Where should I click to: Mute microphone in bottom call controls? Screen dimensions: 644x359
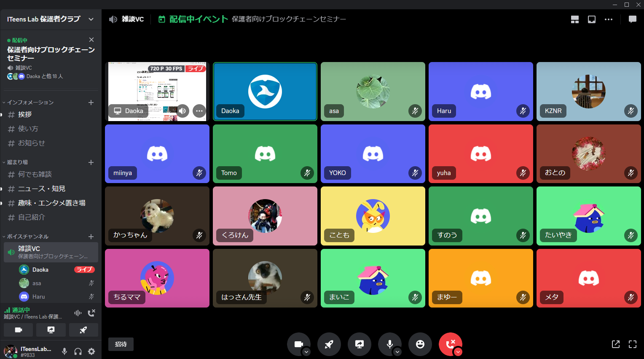click(x=390, y=344)
